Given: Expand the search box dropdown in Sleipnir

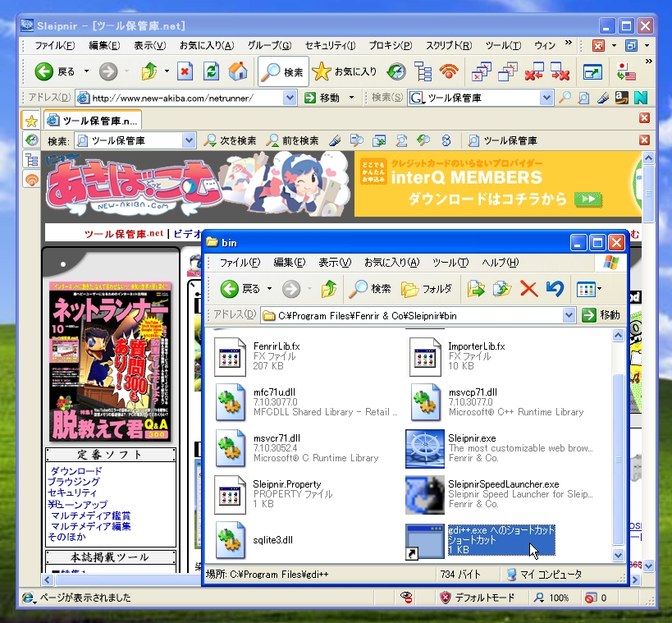Looking at the screenshot, I should (x=546, y=98).
